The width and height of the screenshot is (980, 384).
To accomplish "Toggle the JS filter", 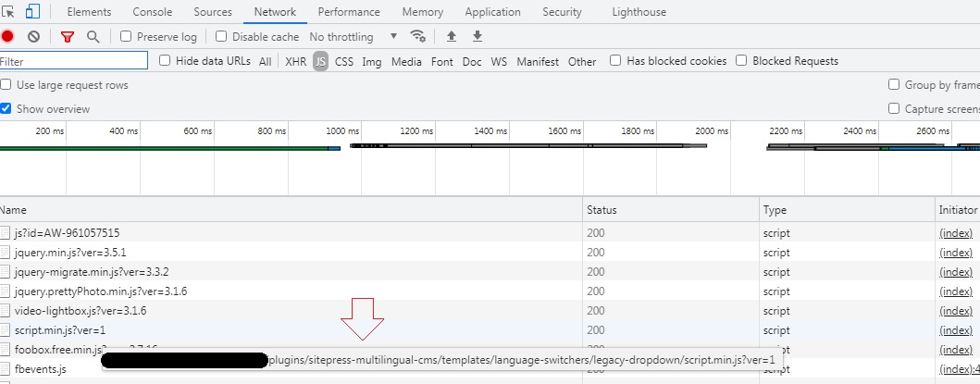I will (x=320, y=61).
